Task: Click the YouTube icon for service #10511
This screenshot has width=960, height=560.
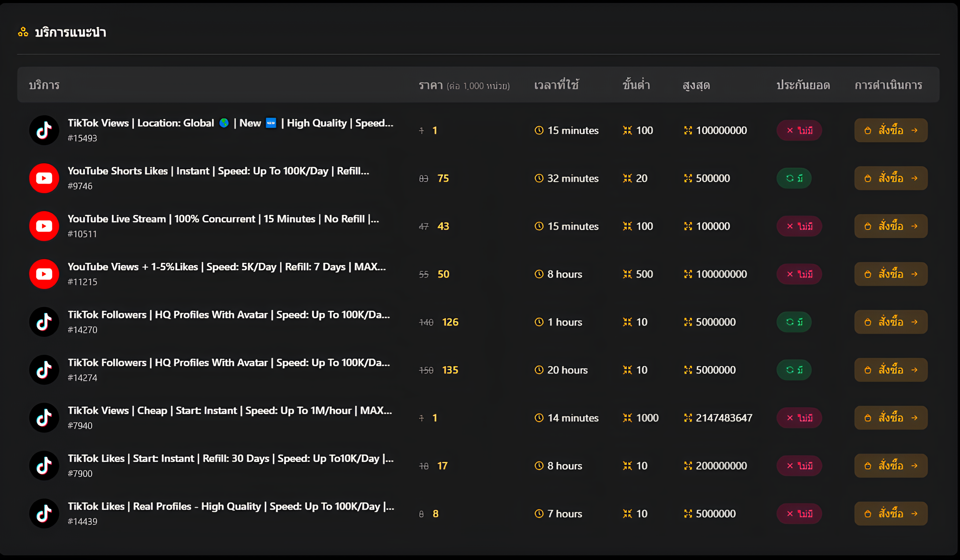Action: (44, 226)
